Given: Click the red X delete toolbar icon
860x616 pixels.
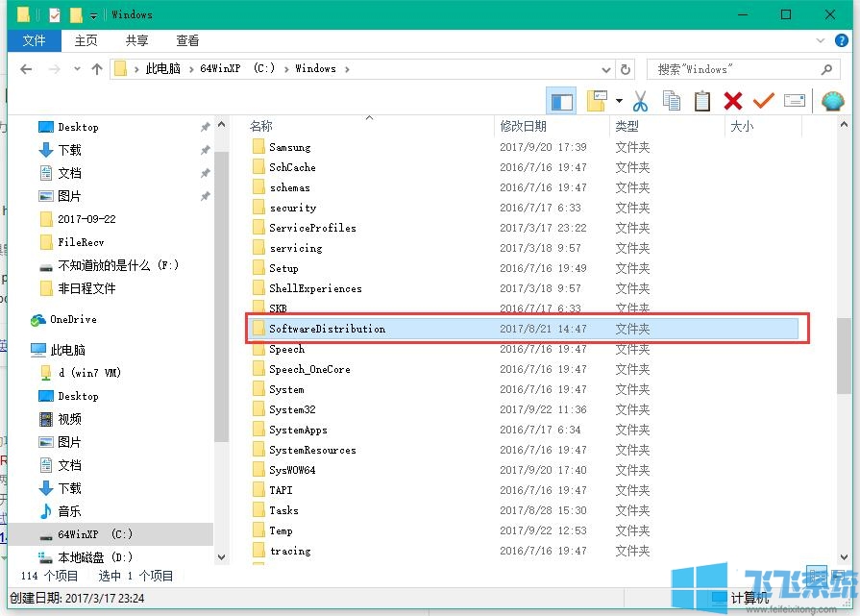Looking at the screenshot, I should 733,101.
